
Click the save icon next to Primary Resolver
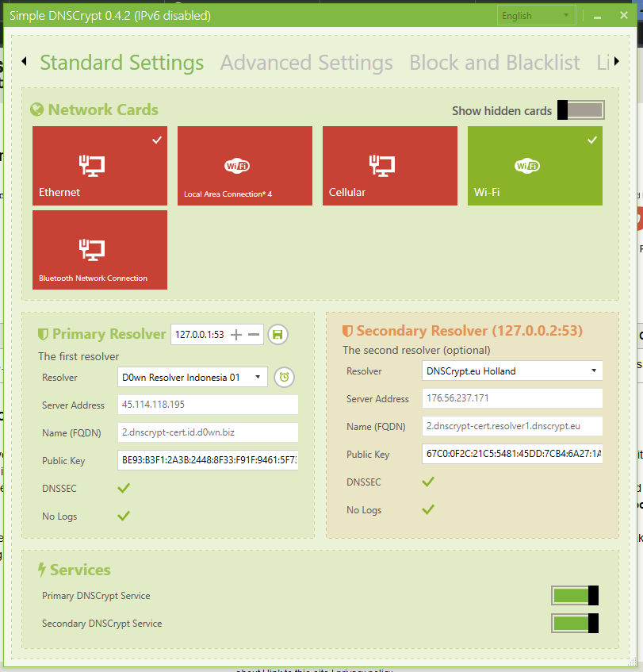pyautogui.click(x=277, y=334)
